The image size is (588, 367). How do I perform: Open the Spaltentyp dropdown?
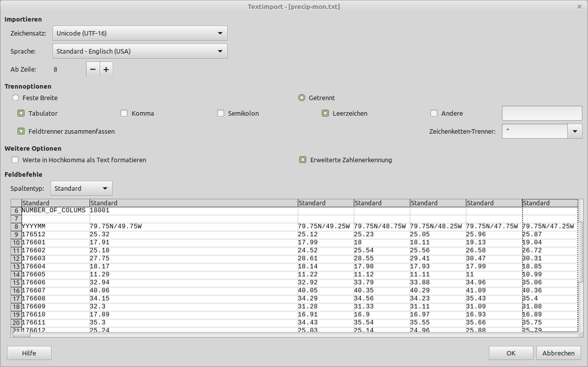[x=82, y=189]
